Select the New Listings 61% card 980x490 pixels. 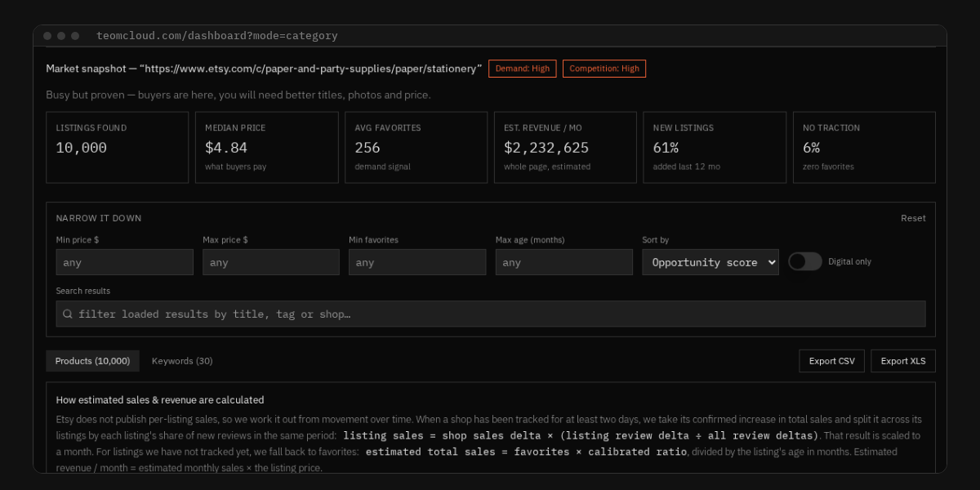715,147
